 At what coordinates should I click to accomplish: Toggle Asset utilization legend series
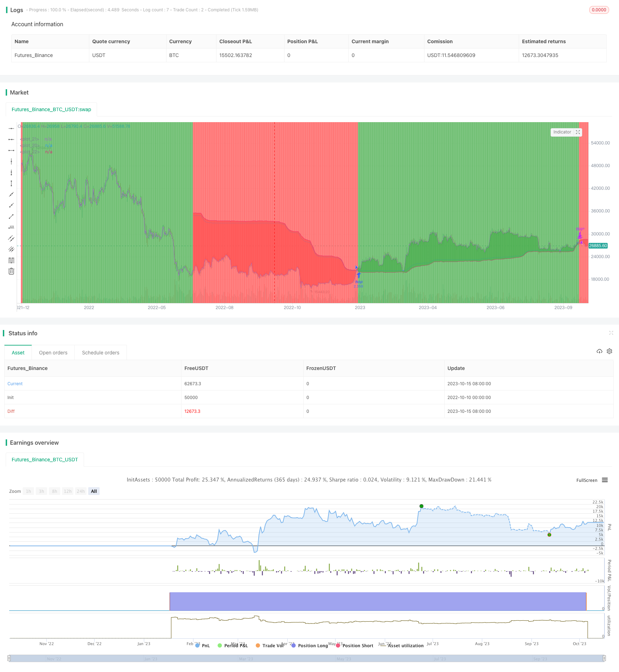pyautogui.click(x=401, y=645)
